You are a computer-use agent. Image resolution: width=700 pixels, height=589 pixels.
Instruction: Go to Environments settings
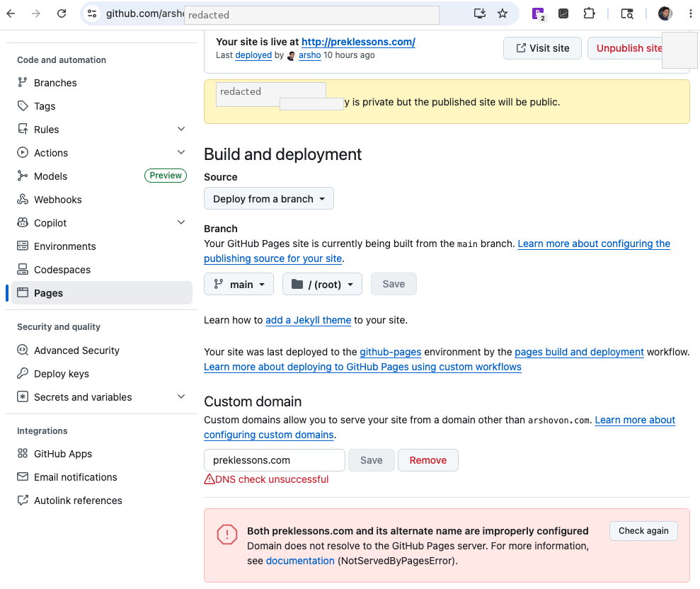(102, 246)
